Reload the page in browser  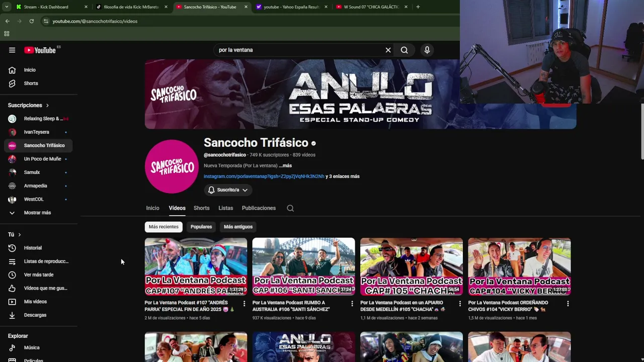click(x=31, y=21)
